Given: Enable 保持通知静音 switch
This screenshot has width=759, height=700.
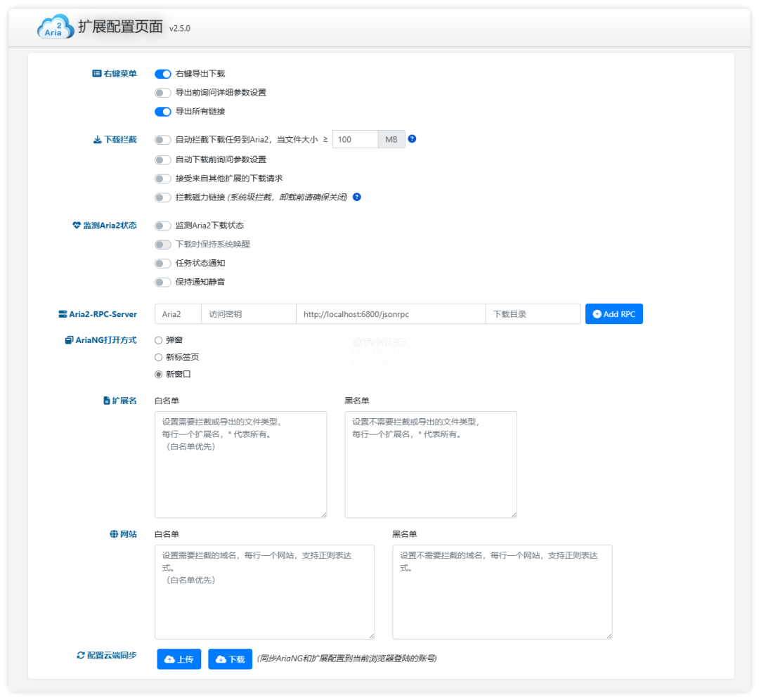Looking at the screenshot, I should tap(162, 283).
